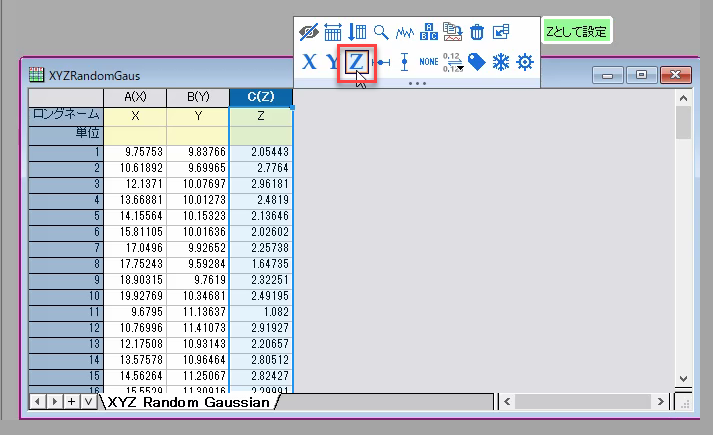Open mini toolbar gear settings
Image resolution: width=713 pixels, height=435 pixels.
tap(524, 62)
